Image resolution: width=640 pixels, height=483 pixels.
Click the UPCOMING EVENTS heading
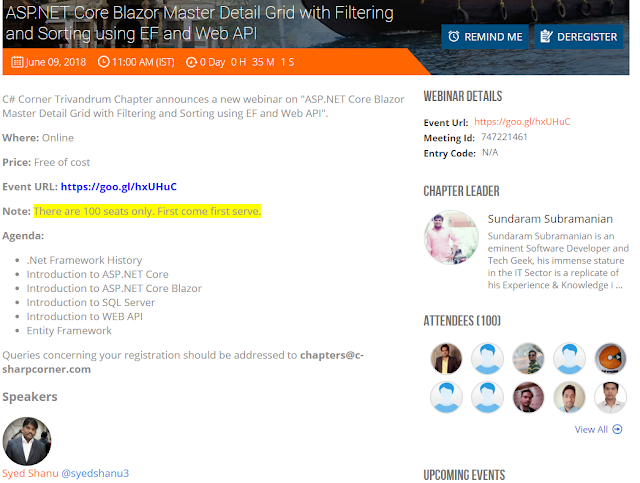(x=464, y=475)
